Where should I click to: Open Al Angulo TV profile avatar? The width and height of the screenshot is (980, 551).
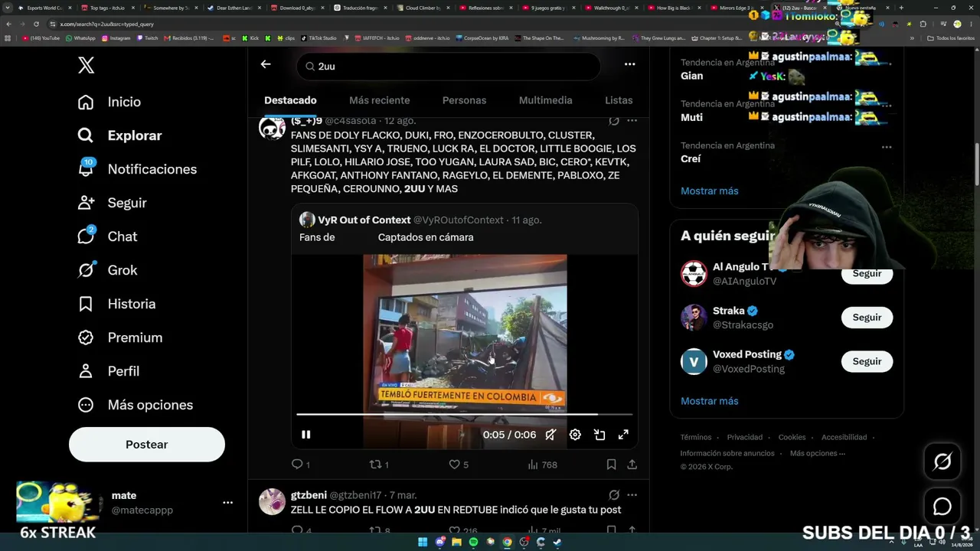694,274
